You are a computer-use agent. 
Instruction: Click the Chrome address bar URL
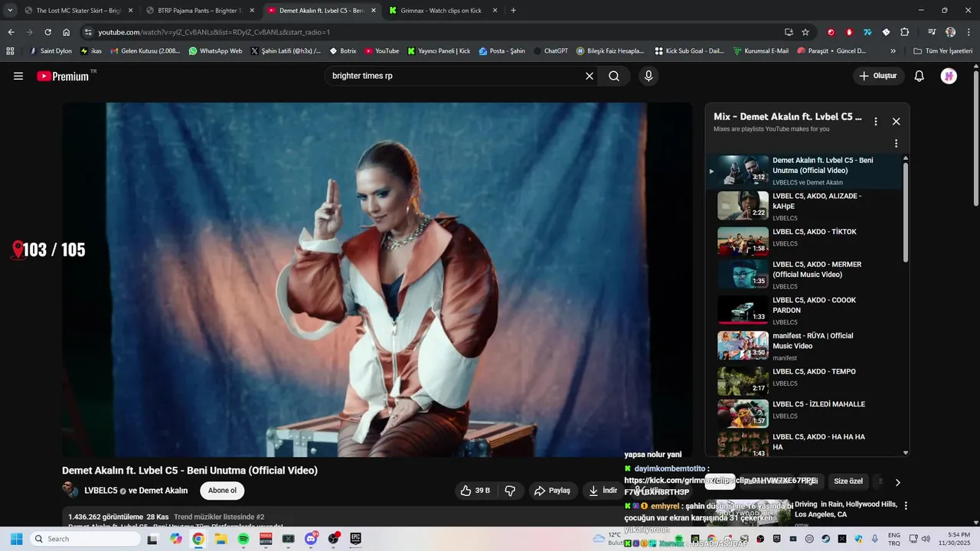coord(214,32)
